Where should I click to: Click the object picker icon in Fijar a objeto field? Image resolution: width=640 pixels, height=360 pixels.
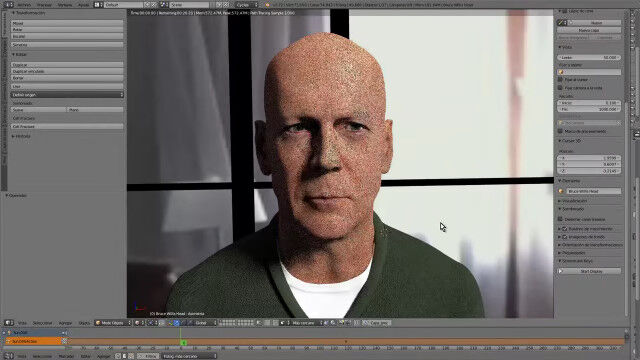[561, 72]
